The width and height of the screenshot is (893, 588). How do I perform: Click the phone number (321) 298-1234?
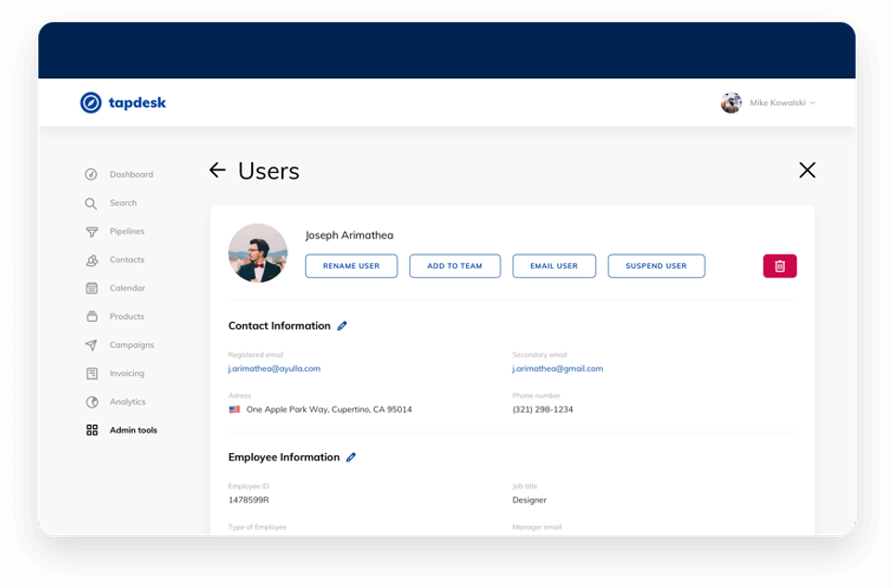(x=542, y=409)
